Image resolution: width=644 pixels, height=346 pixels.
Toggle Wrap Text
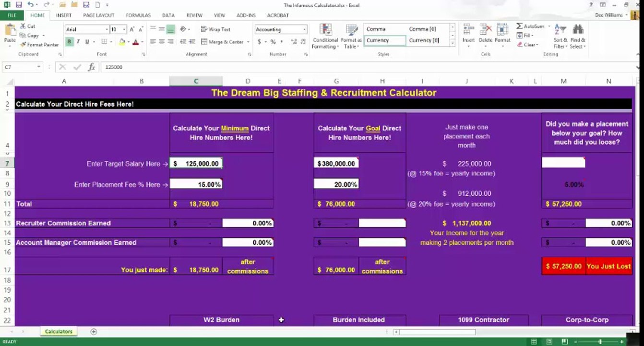point(215,29)
